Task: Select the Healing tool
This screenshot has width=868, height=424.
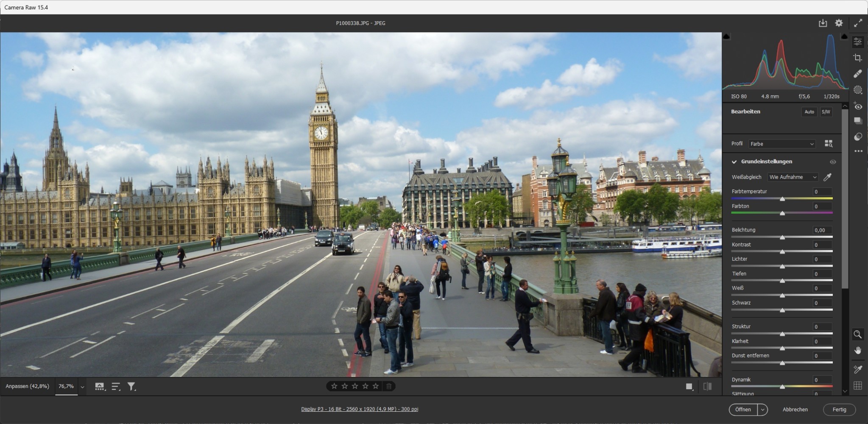Action: click(857, 73)
